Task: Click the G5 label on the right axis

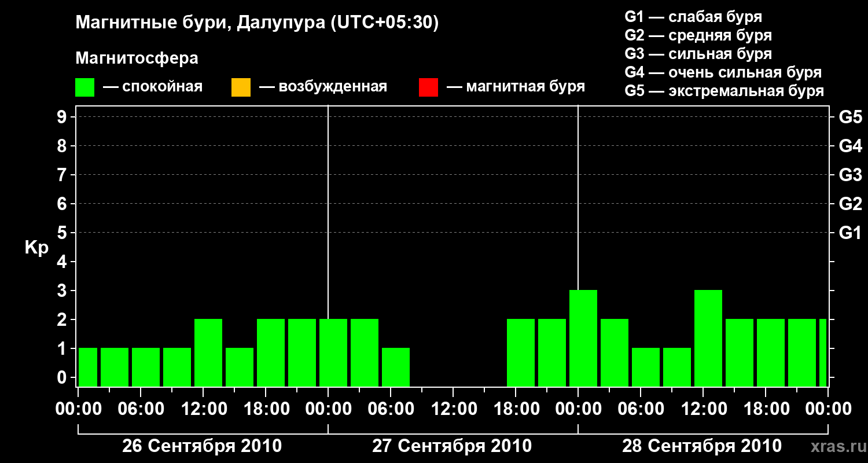Action: coord(850,117)
